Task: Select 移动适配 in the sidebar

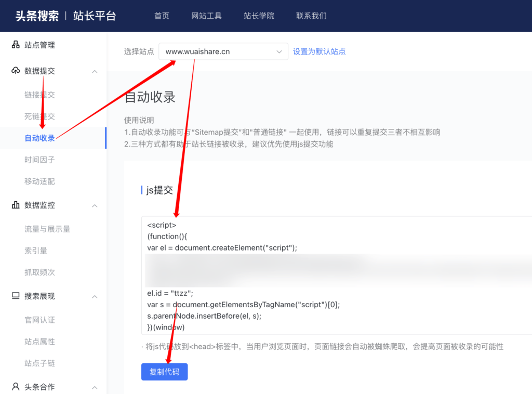Action: [39, 181]
